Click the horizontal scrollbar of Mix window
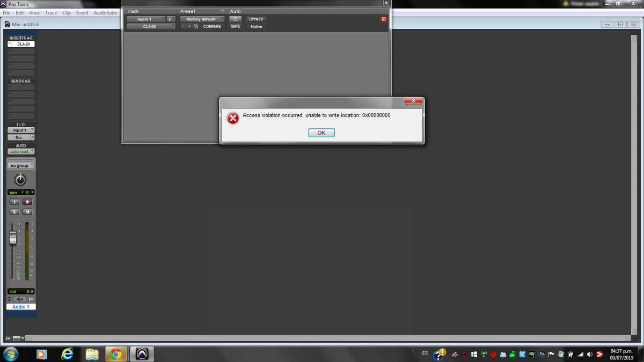The width and height of the screenshot is (644, 362). pyautogui.click(x=327, y=338)
